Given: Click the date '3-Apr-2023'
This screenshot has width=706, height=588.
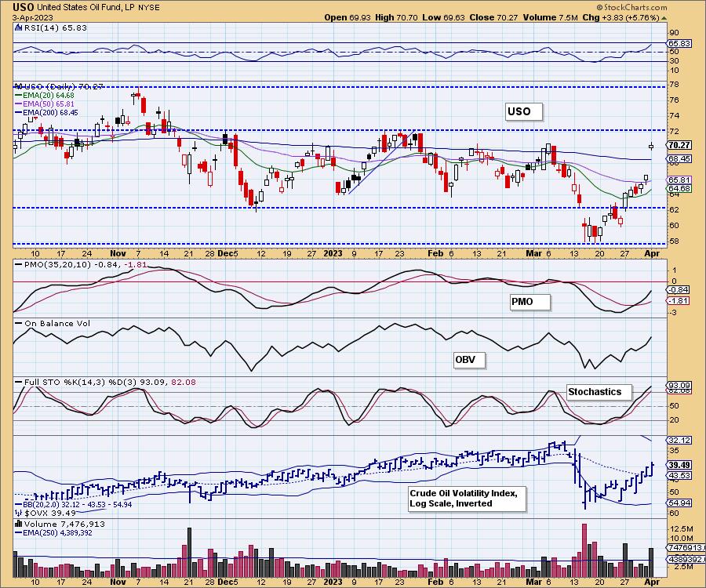Looking at the screenshot, I should point(33,18).
